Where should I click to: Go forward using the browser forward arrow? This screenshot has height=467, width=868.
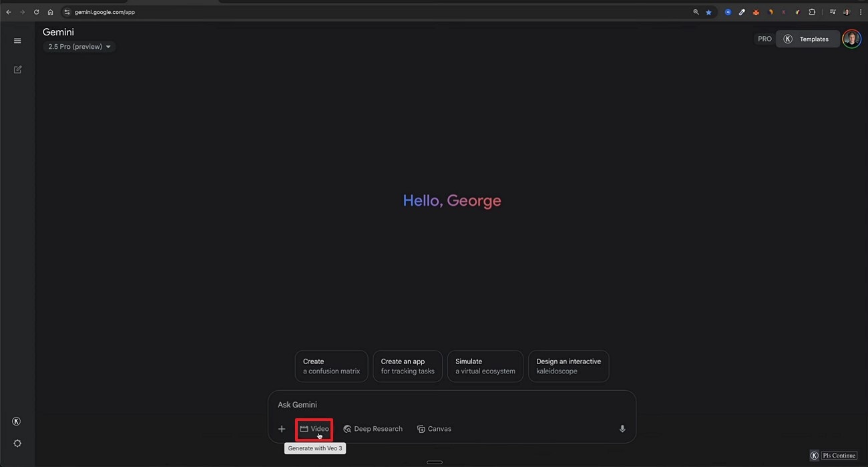[x=22, y=12]
